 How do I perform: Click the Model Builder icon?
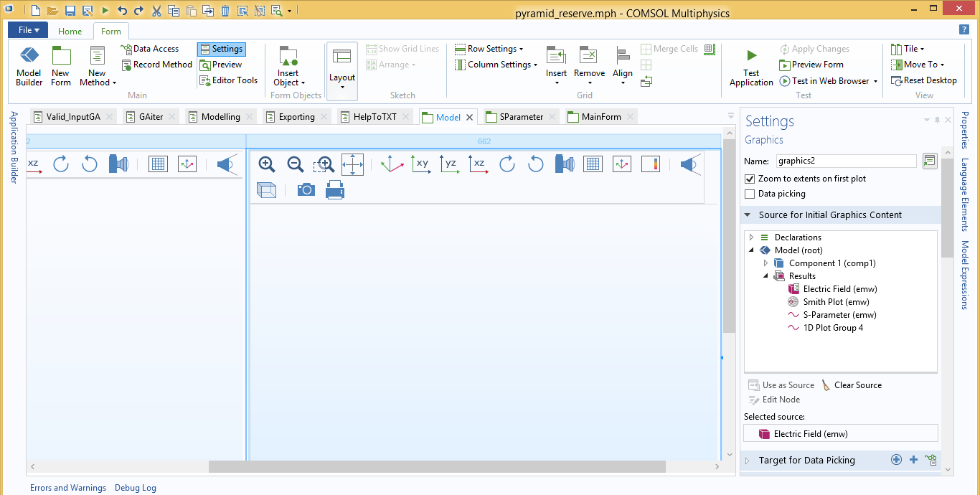(x=29, y=57)
